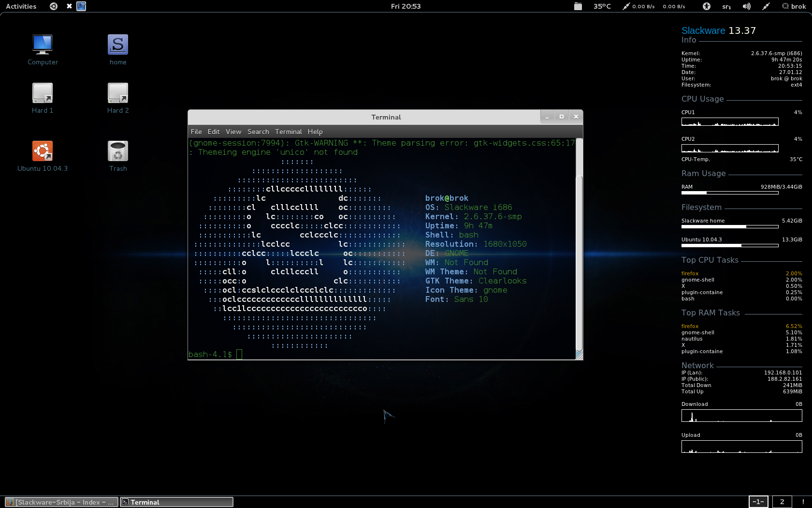The image size is (812, 508).
Task: Click the folder icon in top bar
Action: pos(578,6)
